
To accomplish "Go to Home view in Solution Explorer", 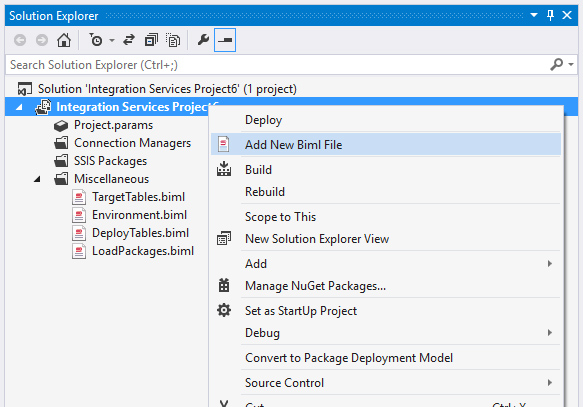I will point(64,40).
